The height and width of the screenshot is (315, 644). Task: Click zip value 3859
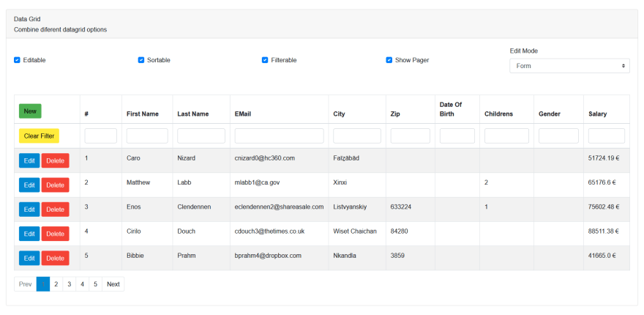[397, 256]
